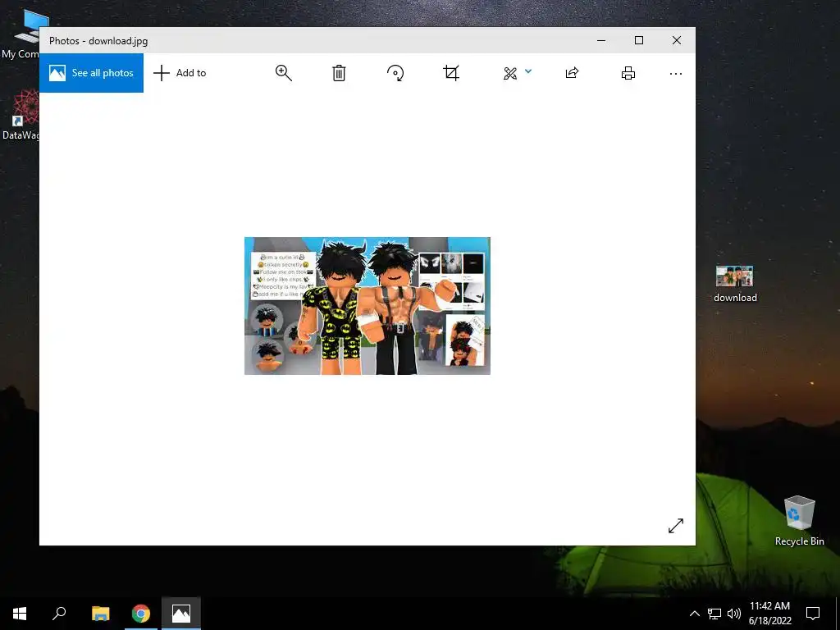
Task: Open the clock showing 11:42 AM
Action: tap(769, 614)
